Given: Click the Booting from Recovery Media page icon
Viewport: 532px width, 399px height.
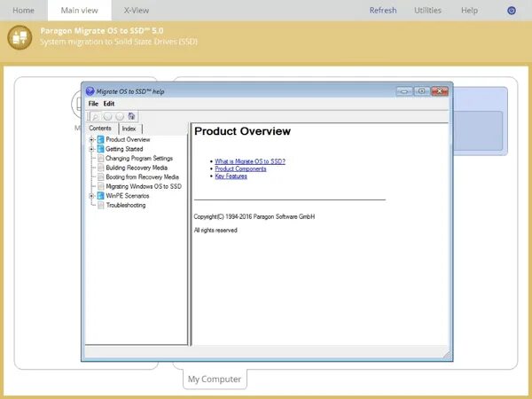Looking at the screenshot, I should [x=101, y=176].
